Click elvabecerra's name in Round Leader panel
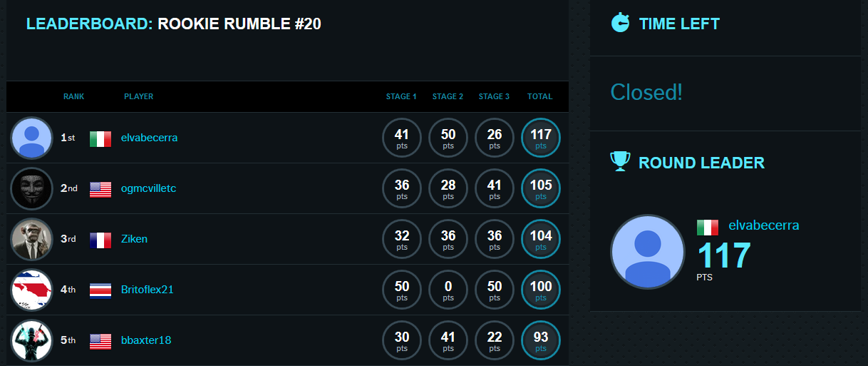Viewport: 868px width, 366px height. [763, 225]
